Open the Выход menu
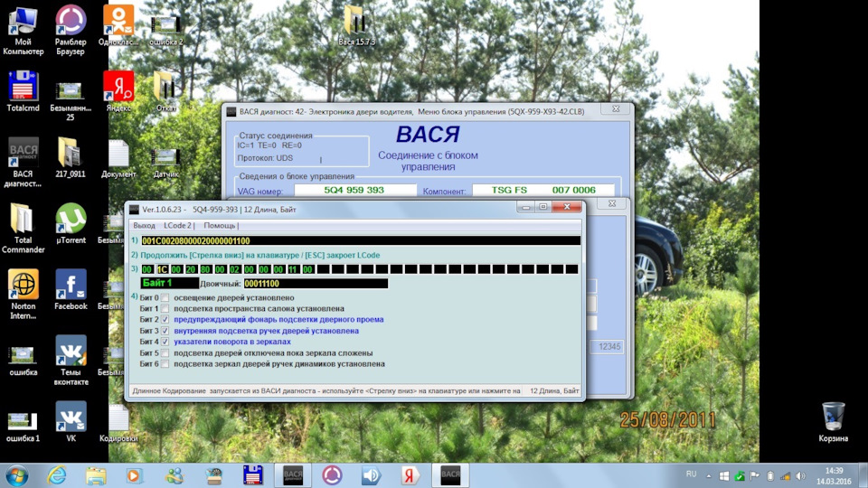 click(144, 226)
